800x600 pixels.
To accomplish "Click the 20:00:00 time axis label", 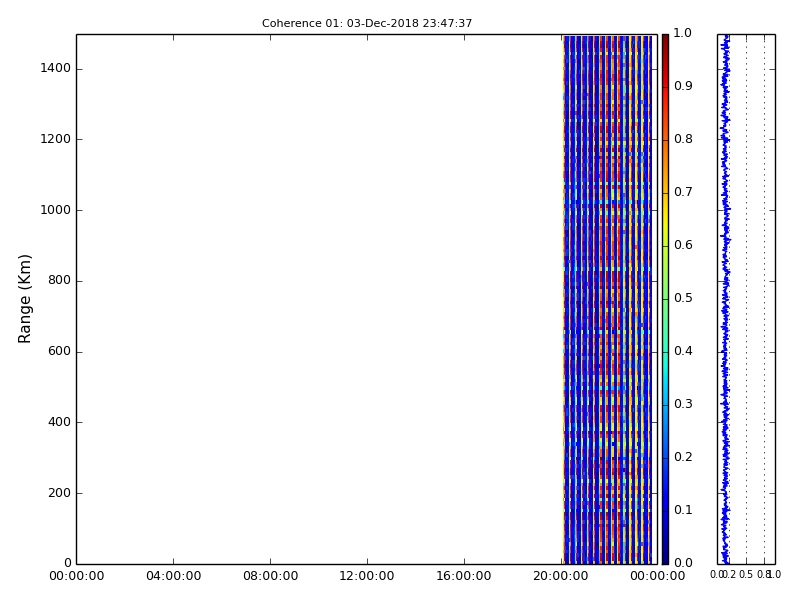I will [561, 576].
